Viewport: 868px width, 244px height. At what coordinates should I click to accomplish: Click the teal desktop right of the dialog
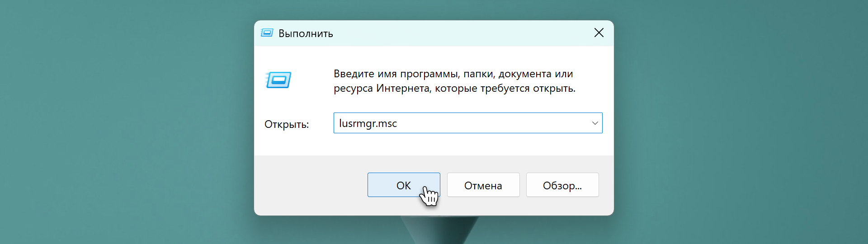coord(741,122)
